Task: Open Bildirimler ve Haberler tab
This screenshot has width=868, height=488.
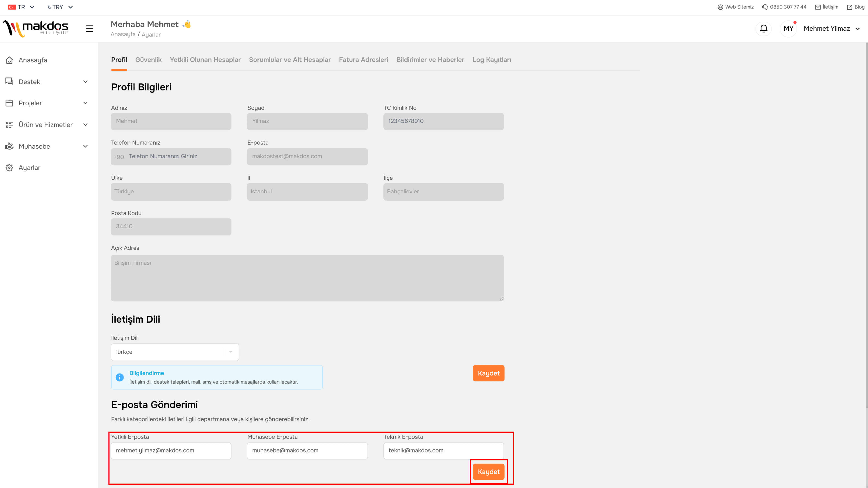Action: 430,60
